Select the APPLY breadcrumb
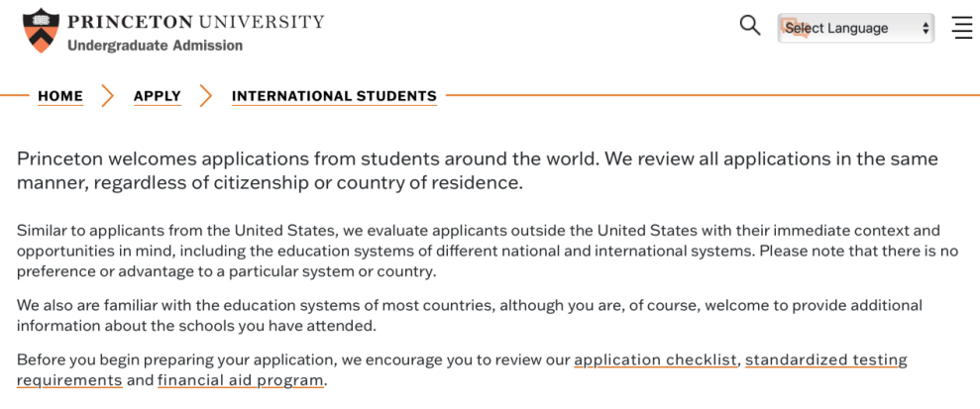The image size is (980, 409). click(x=158, y=96)
